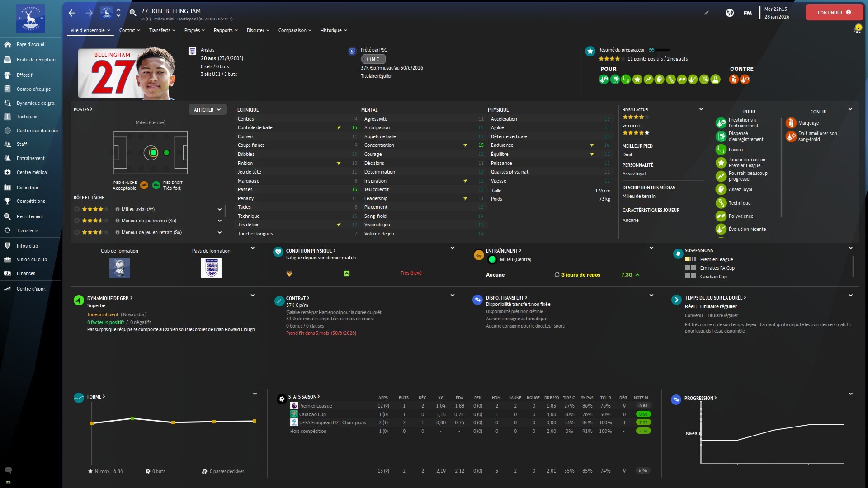Select the Meneur de jeu en retrait radio

tap(77, 232)
